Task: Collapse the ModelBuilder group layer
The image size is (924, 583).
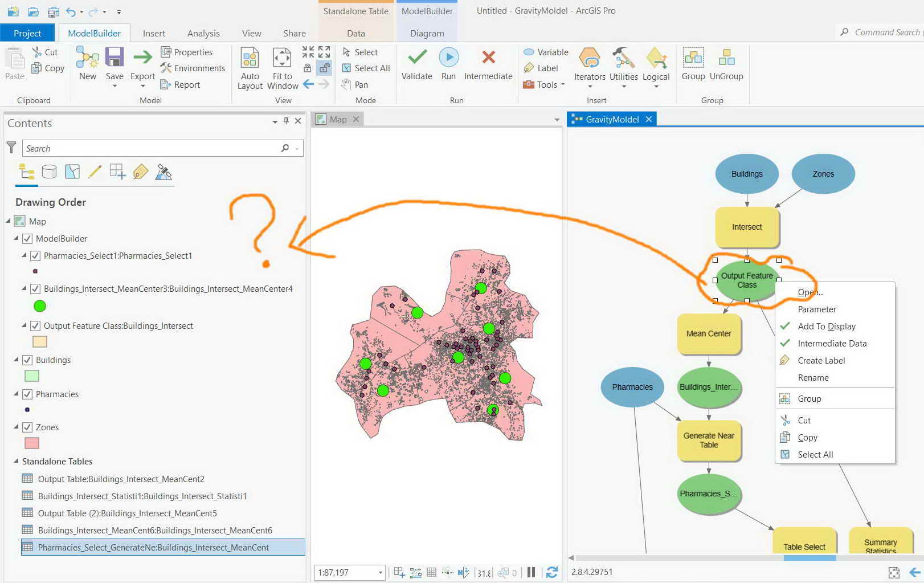Action: tap(17, 238)
